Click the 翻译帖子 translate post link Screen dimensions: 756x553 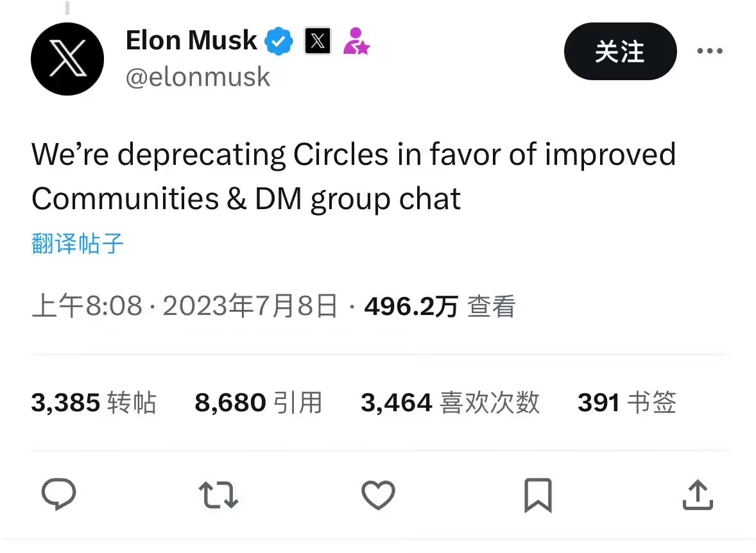click(77, 244)
